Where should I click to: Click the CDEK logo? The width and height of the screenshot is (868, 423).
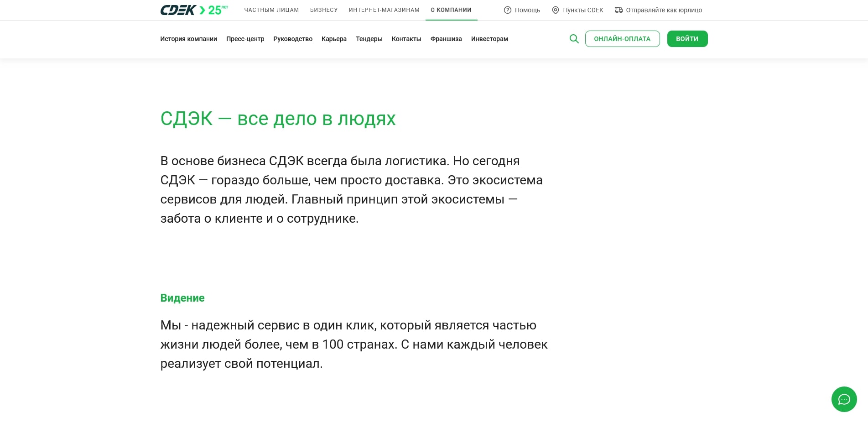coord(178,10)
